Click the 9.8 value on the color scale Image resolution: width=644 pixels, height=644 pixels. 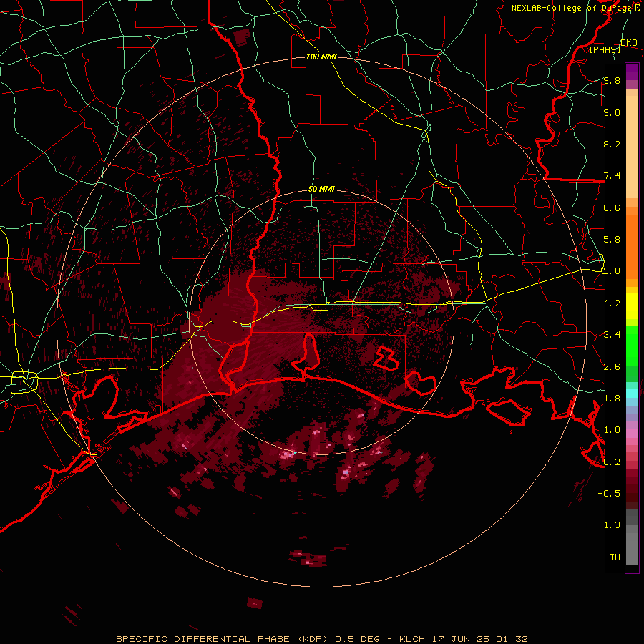click(612, 80)
